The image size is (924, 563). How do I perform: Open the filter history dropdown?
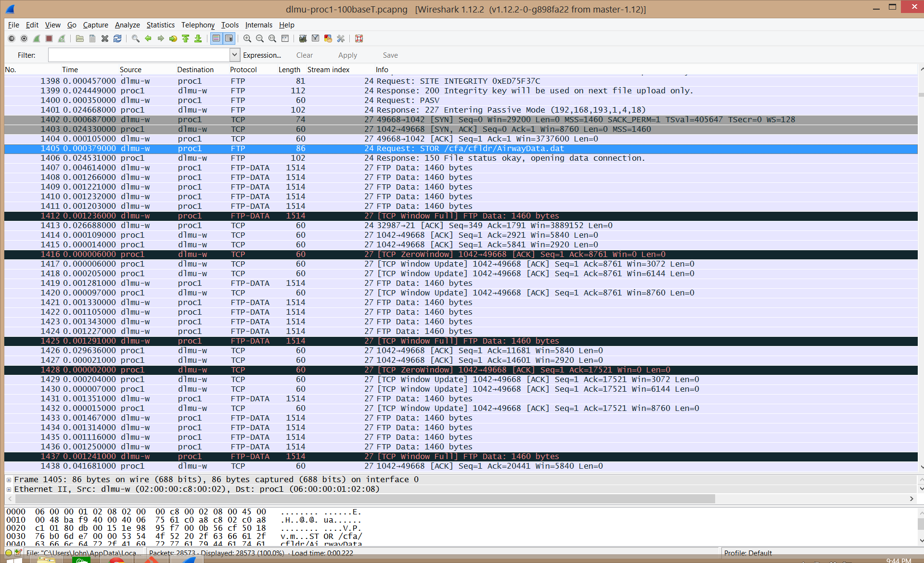234,55
